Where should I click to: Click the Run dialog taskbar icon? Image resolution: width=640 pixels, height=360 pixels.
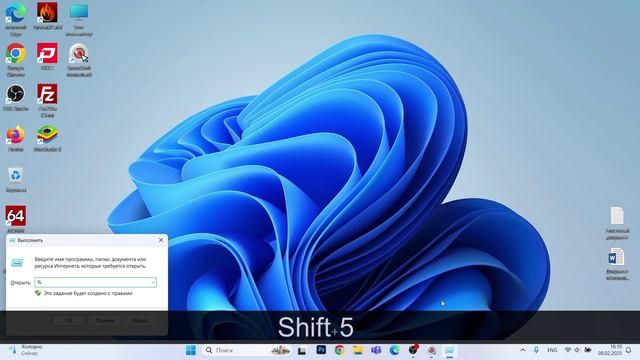(x=449, y=350)
